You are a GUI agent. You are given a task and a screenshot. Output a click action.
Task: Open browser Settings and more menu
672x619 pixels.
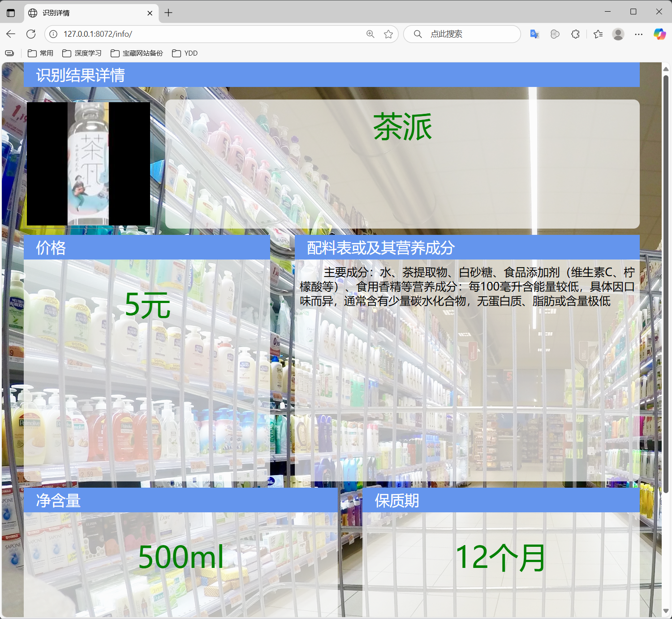pyautogui.click(x=639, y=34)
